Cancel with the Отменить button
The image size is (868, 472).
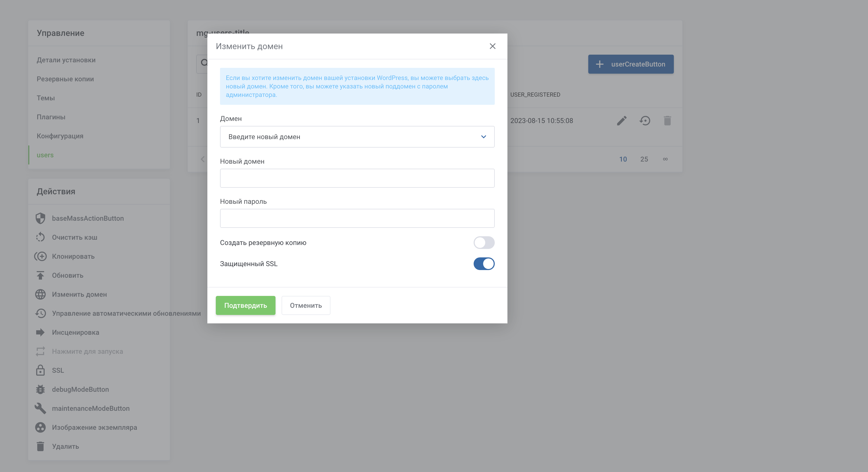[306, 305]
